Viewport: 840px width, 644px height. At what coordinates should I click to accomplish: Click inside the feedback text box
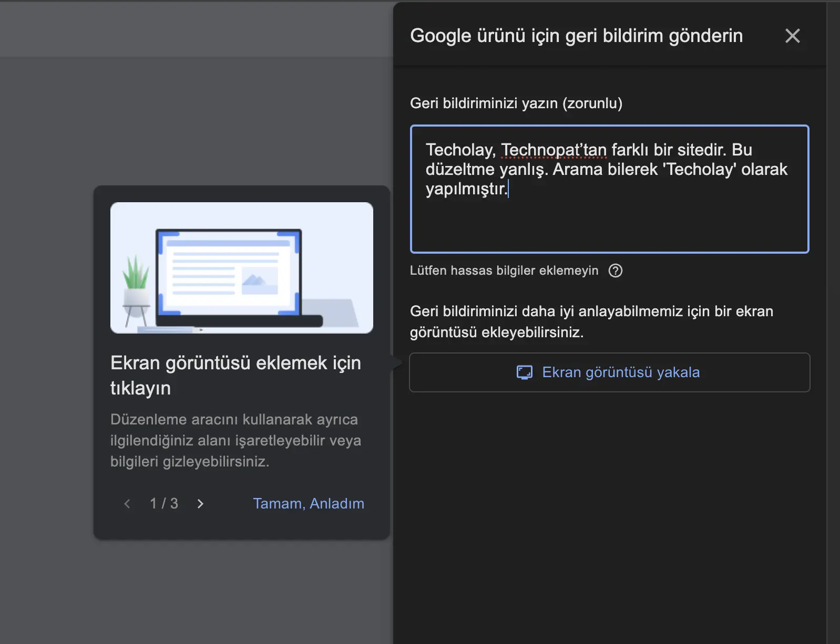(x=609, y=189)
